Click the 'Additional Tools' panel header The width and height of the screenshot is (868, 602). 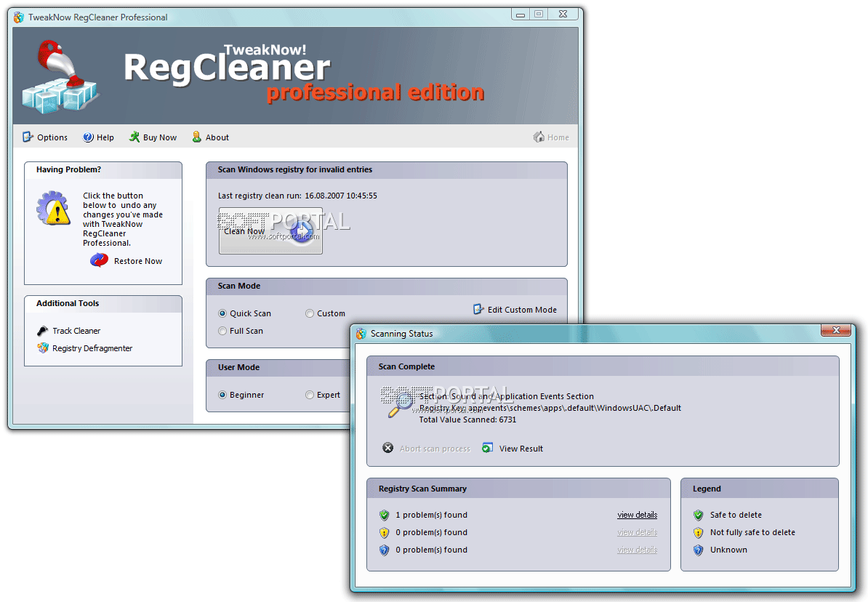tap(103, 303)
